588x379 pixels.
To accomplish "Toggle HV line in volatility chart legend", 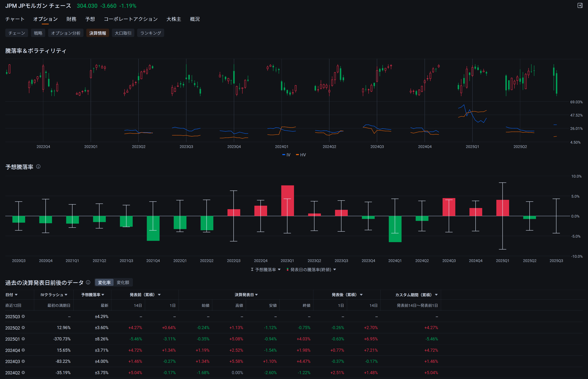I will click(x=301, y=155).
